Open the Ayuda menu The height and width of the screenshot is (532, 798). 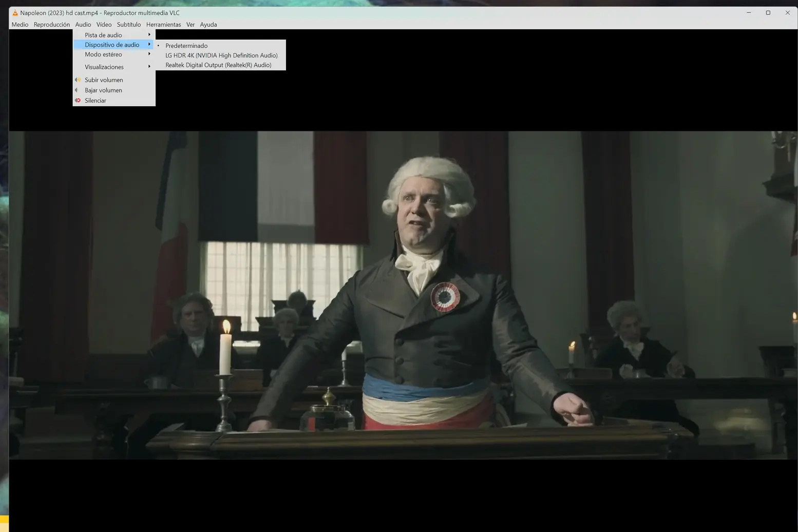coord(208,25)
